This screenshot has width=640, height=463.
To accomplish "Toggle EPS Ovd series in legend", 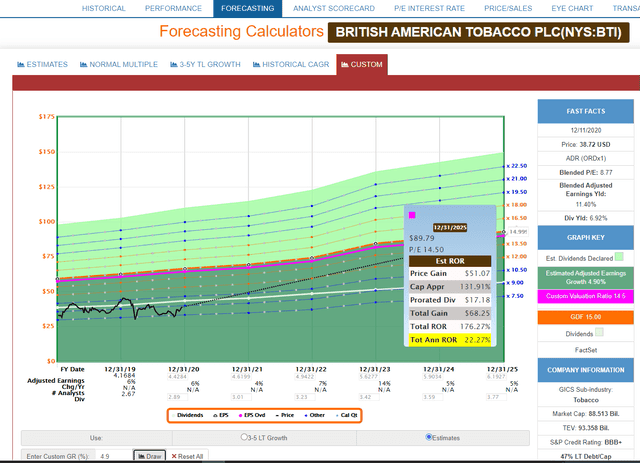I will (252, 415).
